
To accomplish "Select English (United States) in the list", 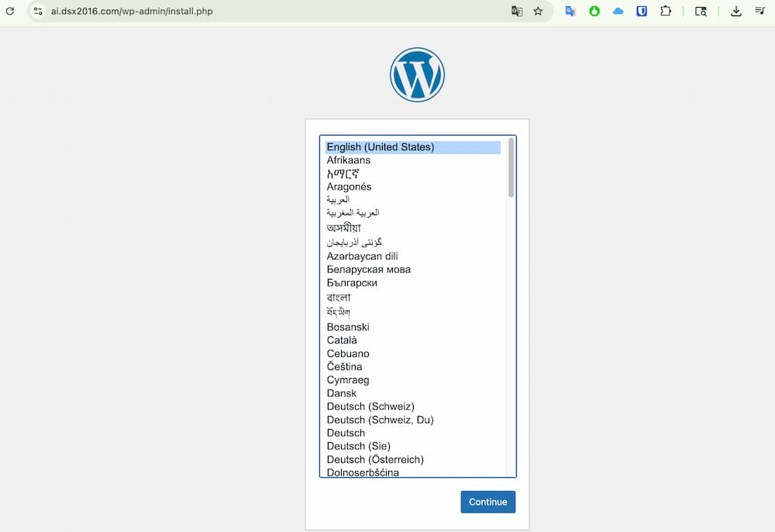I will coord(413,147).
